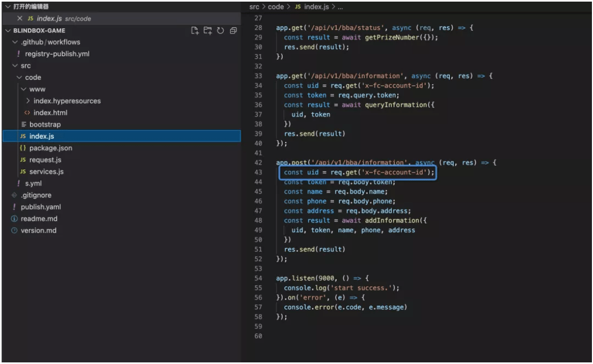Image resolution: width=593 pixels, height=364 pixels.
Task: Click getPrizeNumber call on line 29
Action: pos(392,38)
